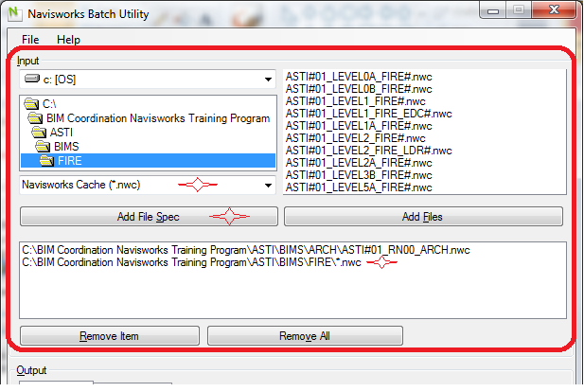Viewport: 584px width, 392px height.
Task: Select file ASTI#01_LEVEL3B_FIRE#.nwc
Action: click(359, 175)
